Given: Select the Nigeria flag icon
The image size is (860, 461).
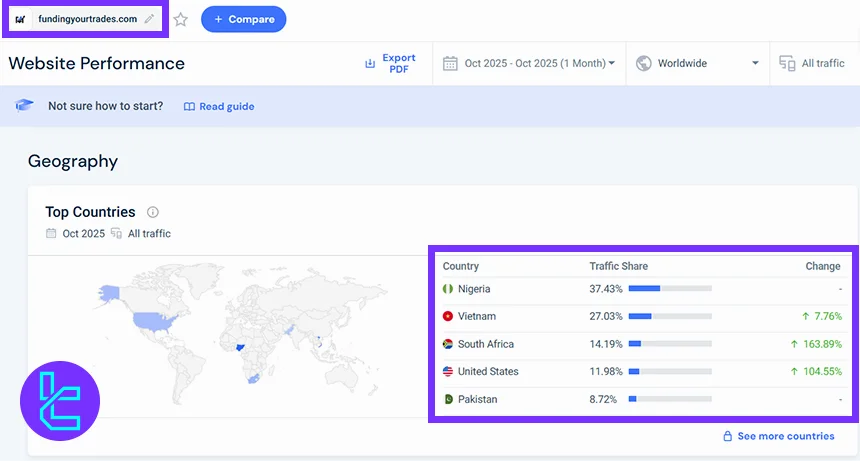Looking at the screenshot, I should (448, 289).
